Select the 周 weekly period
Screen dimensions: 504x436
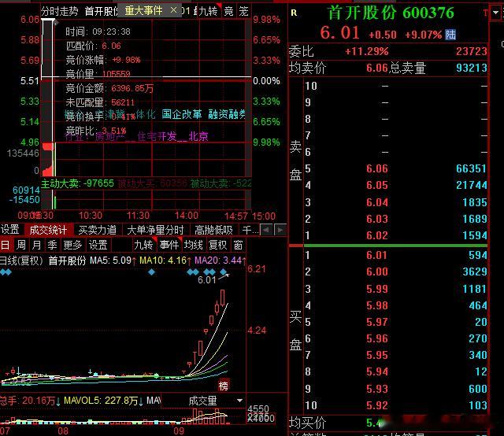(21, 245)
